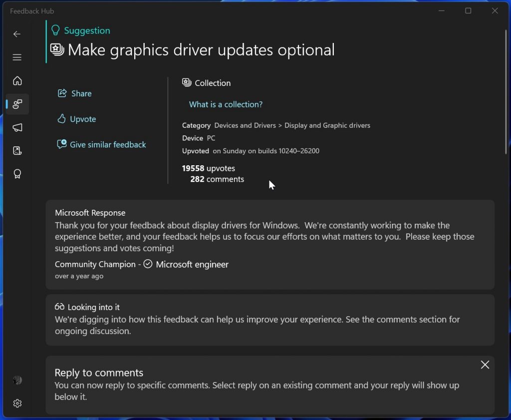The width and height of the screenshot is (511, 420).
Task: Maximize the Feedback Hub window
Action: 468,11
